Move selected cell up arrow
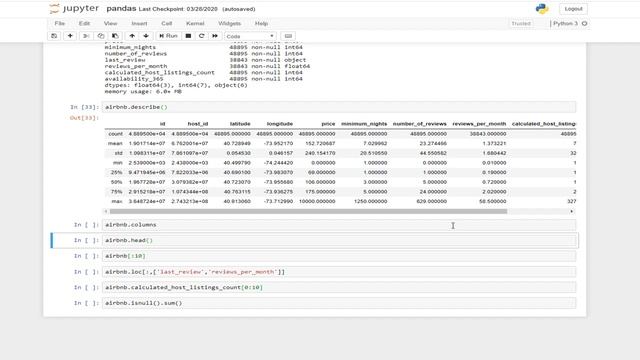 coord(132,36)
